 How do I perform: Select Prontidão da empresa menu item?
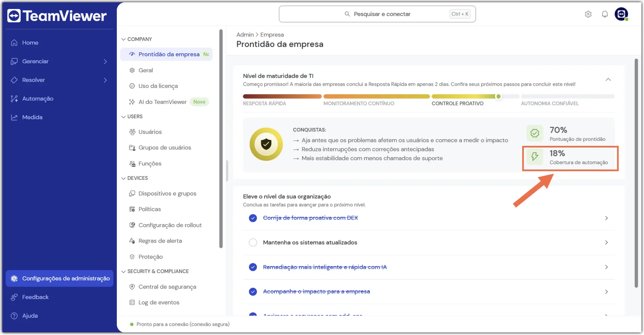pyautogui.click(x=166, y=54)
